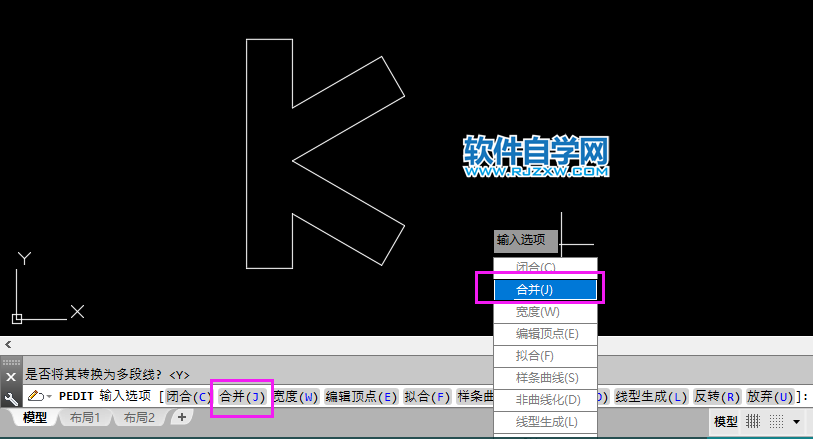Toggle the grid display icon in status bar
Screen dimensions: 813x439
coord(753,422)
